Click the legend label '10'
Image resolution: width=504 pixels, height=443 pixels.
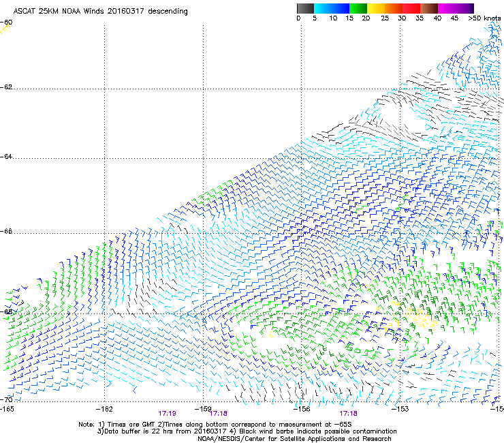[x=333, y=18]
